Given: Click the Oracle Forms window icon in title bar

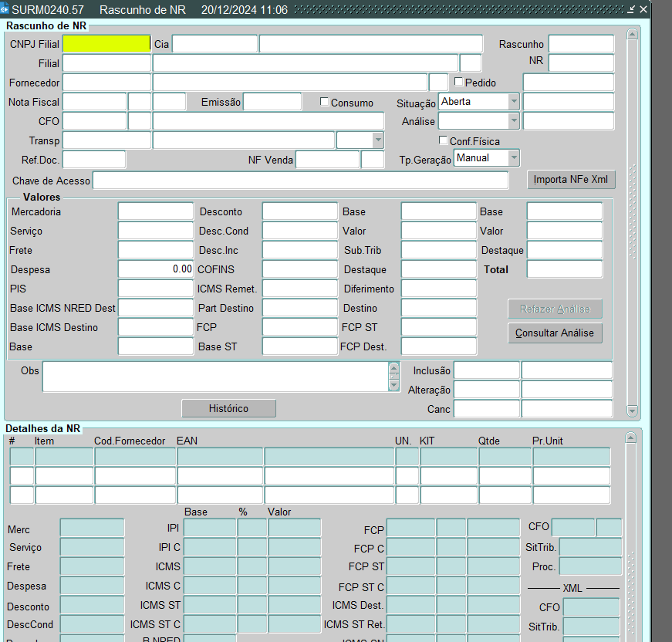Looking at the screenshot, I should 5,10.
